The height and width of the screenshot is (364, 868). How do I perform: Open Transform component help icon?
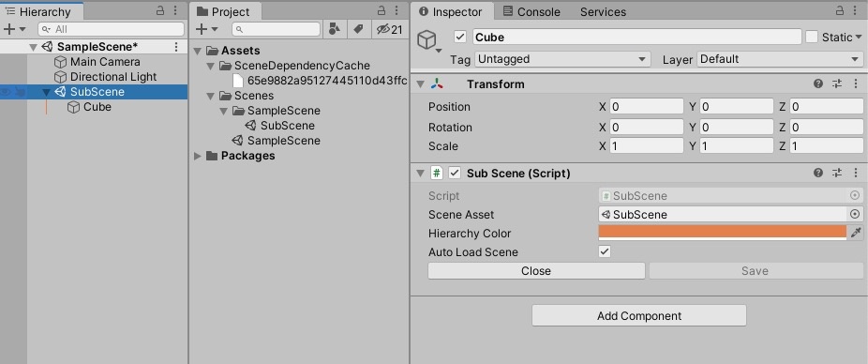point(818,83)
